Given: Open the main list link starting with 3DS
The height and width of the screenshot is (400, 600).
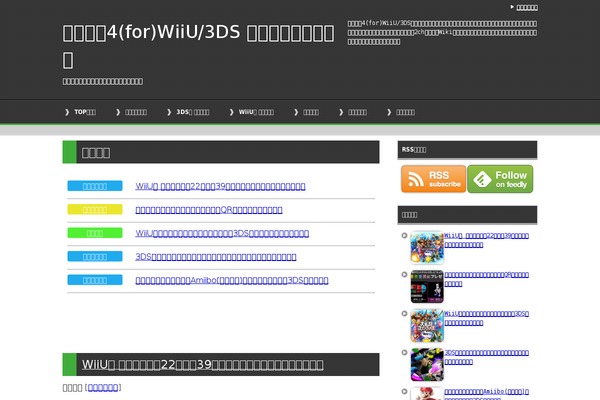Looking at the screenshot, I should (x=216, y=257).
